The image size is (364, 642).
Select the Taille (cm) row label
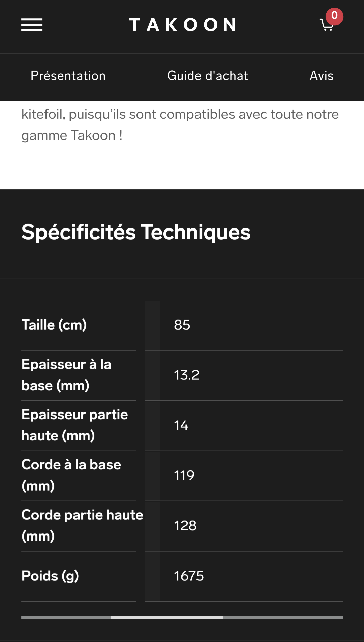click(54, 325)
